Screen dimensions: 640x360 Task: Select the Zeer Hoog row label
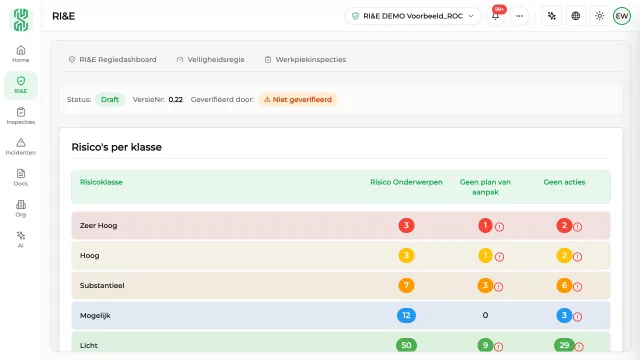(x=98, y=225)
